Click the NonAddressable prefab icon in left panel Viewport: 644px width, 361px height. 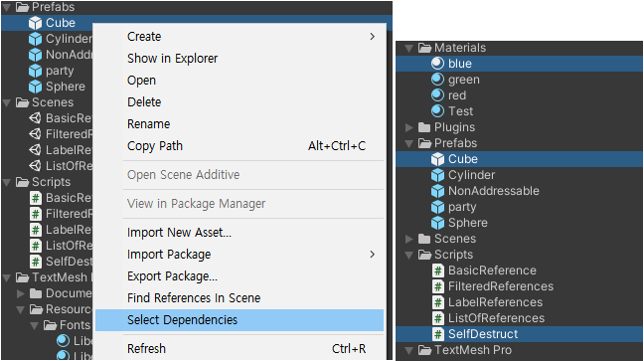[x=36, y=55]
